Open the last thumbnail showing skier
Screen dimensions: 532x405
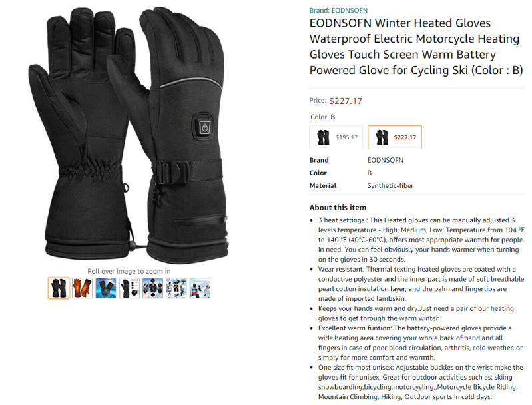200,288
